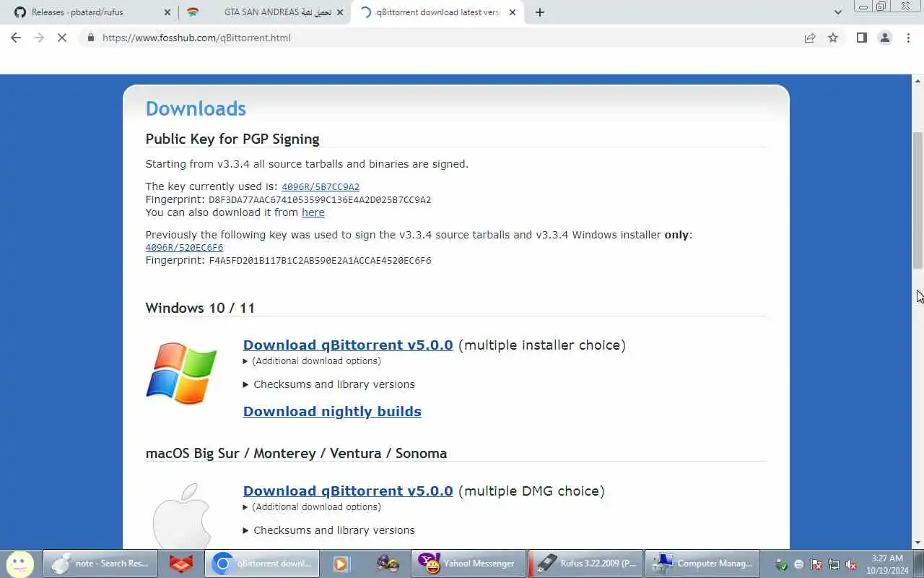Open the media player taskbar icon

[341, 564]
